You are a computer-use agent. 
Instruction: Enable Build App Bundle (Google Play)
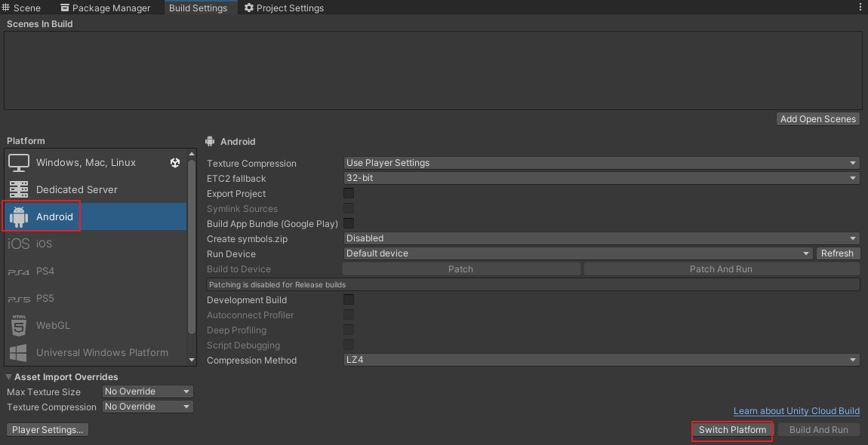pyautogui.click(x=348, y=223)
